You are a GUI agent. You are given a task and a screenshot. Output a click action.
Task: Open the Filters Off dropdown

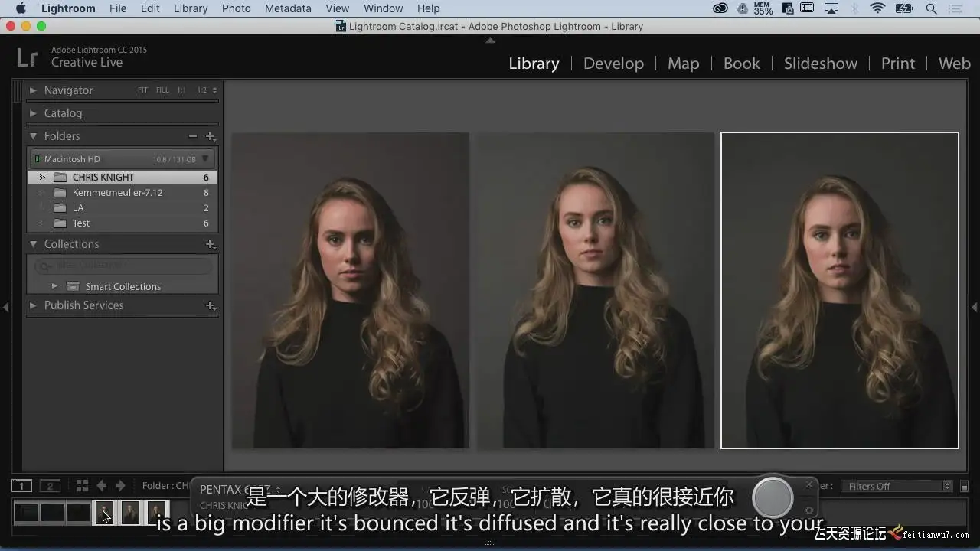tap(896, 486)
